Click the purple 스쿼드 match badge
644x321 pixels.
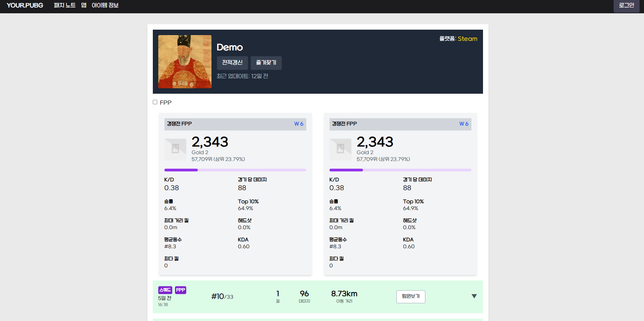[x=165, y=290]
